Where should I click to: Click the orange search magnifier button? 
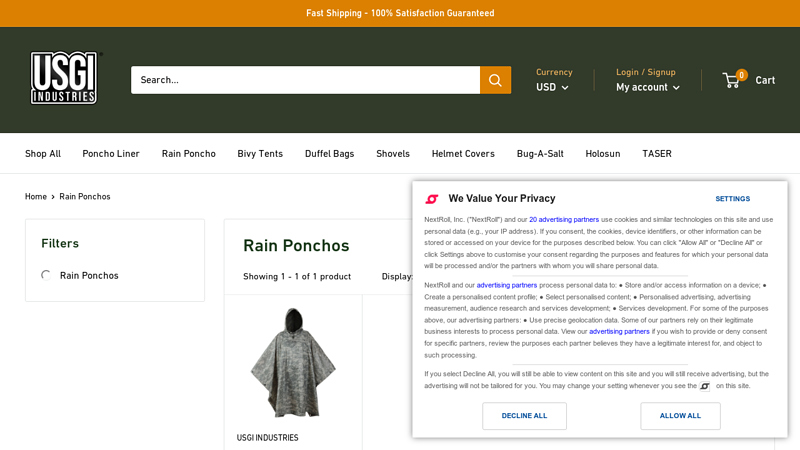point(495,80)
